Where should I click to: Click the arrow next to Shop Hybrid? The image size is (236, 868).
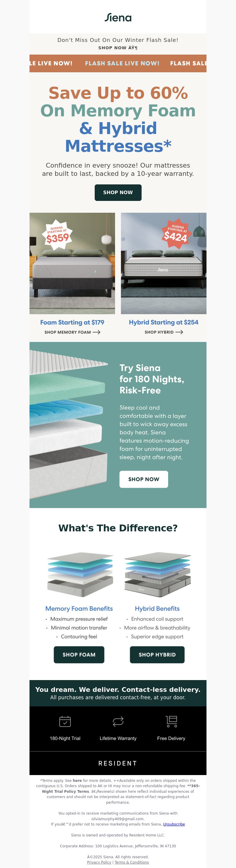(x=179, y=332)
